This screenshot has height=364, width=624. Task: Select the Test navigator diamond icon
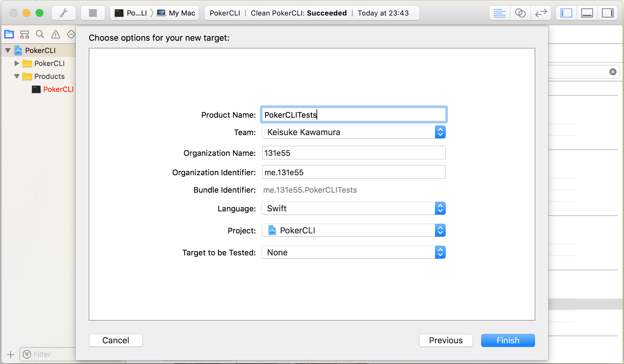pos(71,34)
